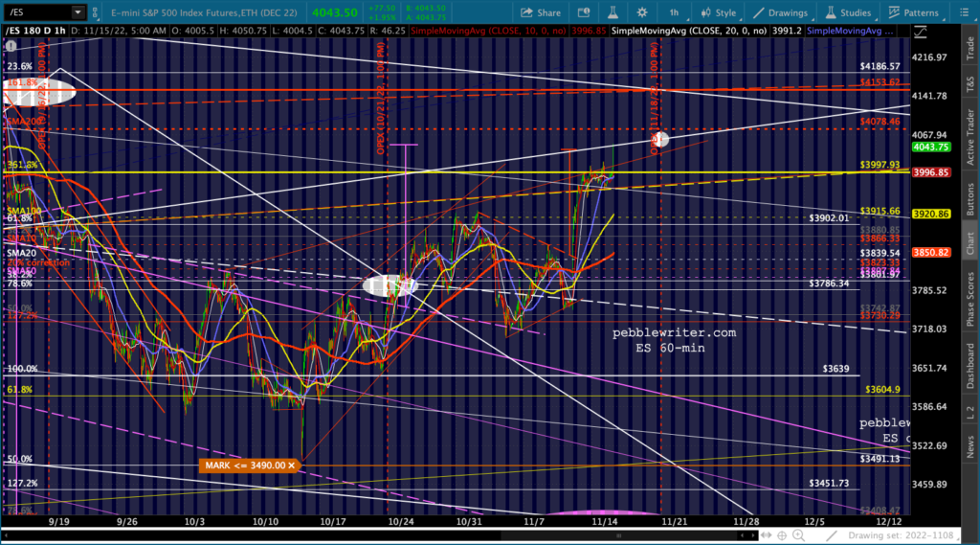Image resolution: width=980 pixels, height=545 pixels.
Task: Open the Patterns menu
Action: pyautogui.click(x=913, y=12)
